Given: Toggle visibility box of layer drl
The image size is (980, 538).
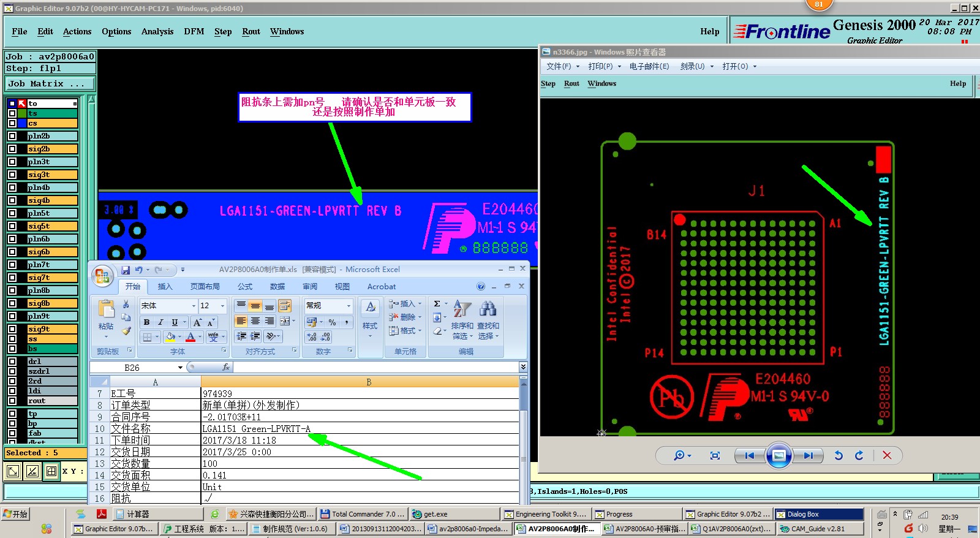Looking at the screenshot, I should [12, 362].
